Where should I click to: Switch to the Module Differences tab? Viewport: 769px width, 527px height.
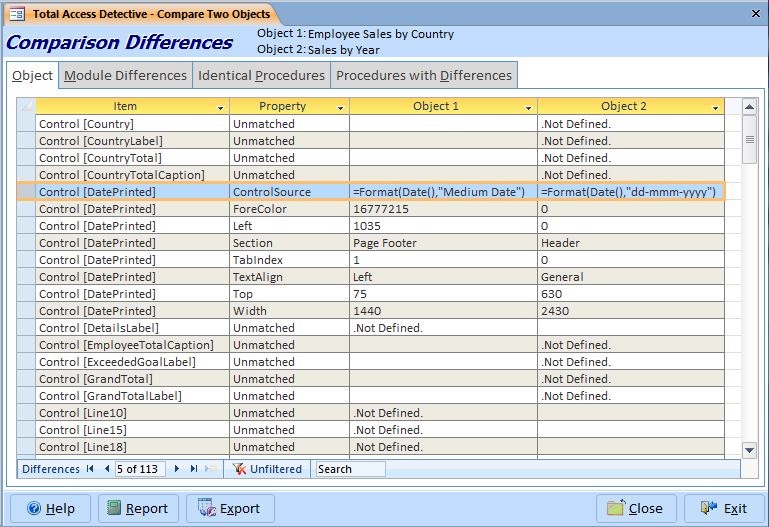coord(125,75)
